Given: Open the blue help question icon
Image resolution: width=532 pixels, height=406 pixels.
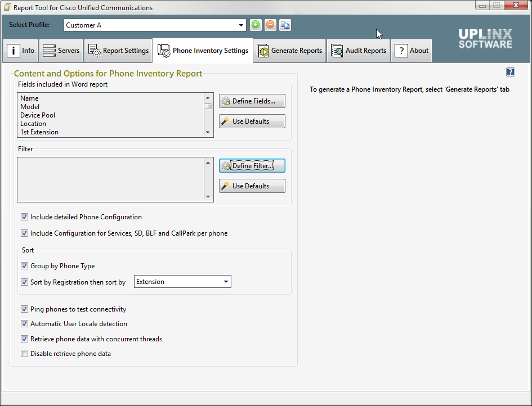Looking at the screenshot, I should 510,72.
